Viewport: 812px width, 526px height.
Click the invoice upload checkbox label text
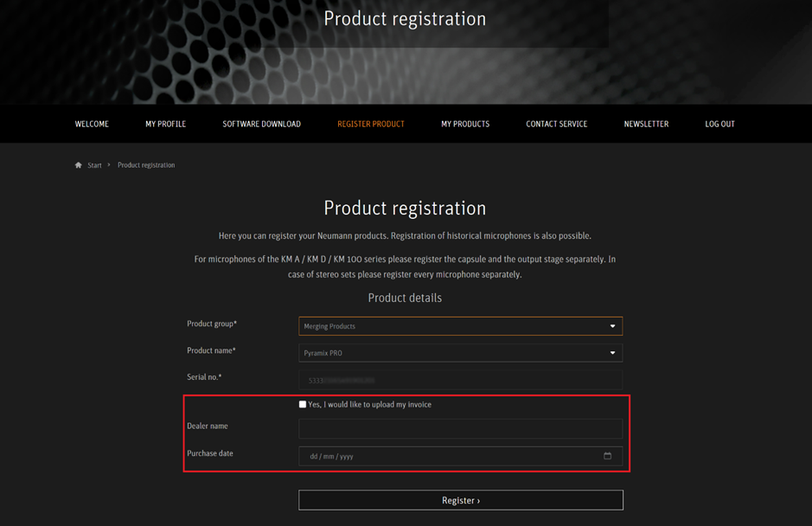tap(369, 404)
